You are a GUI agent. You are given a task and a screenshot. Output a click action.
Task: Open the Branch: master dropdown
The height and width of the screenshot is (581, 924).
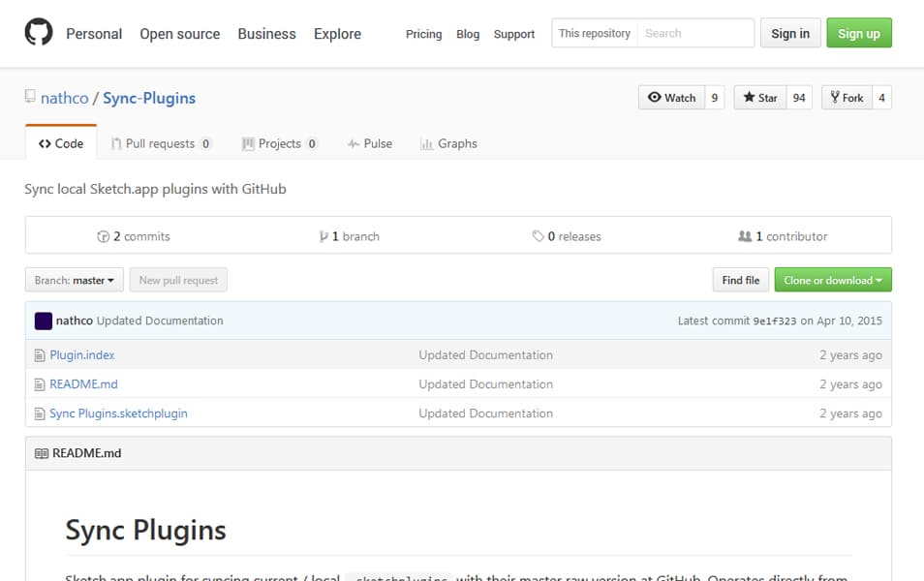pyautogui.click(x=74, y=280)
